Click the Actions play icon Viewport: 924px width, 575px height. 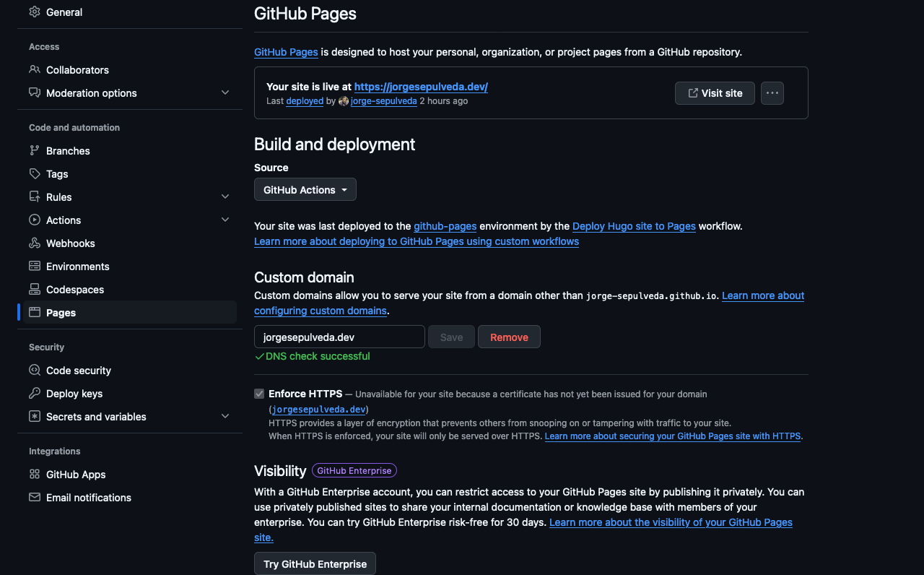35,220
